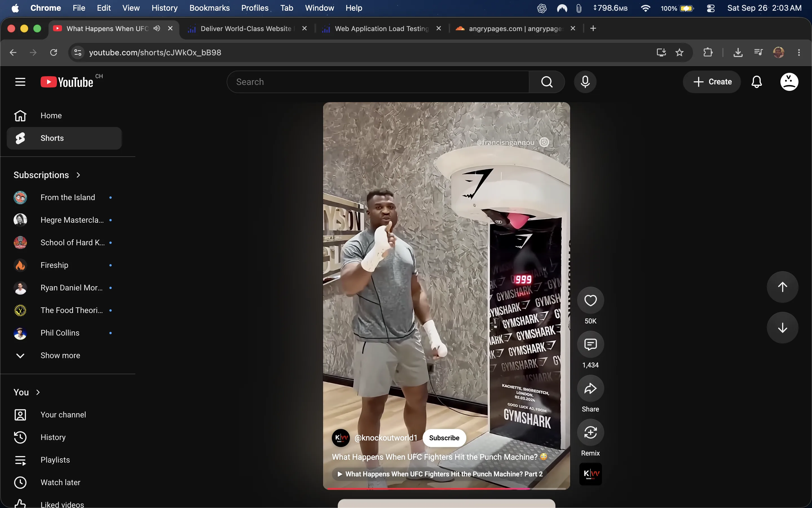The height and width of the screenshot is (508, 812).
Task: Open watch History in sidebar
Action: (64, 437)
